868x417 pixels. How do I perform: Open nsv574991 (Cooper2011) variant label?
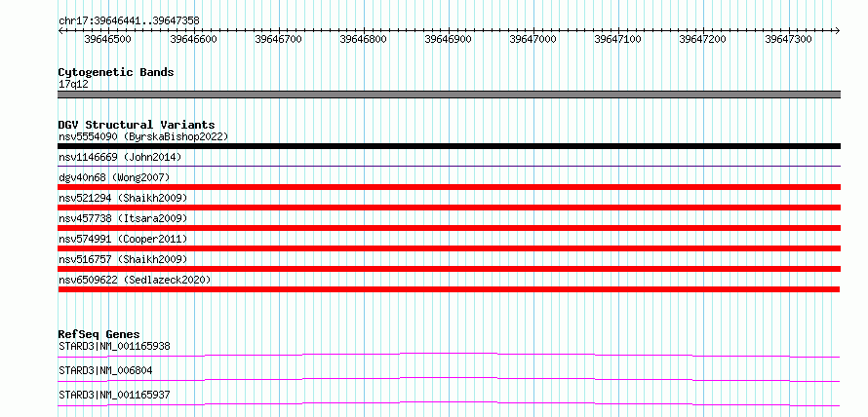(123, 239)
